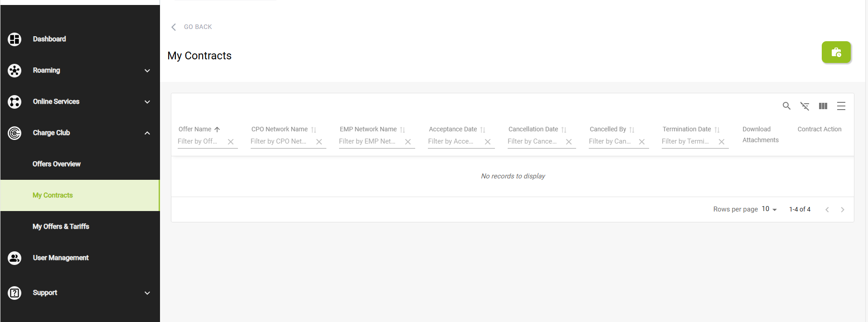The width and height of the screenshot is (868, 322).
Task: Click the Acceptance Date column header
Action: [453, 129]
